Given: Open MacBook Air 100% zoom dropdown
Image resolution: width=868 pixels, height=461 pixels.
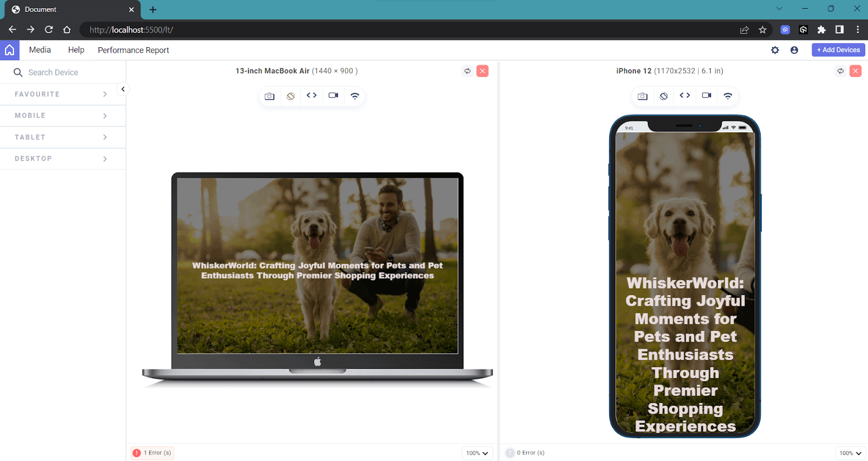Looking at the screenshot, I should pyautogui.click(x=477, y=453).
